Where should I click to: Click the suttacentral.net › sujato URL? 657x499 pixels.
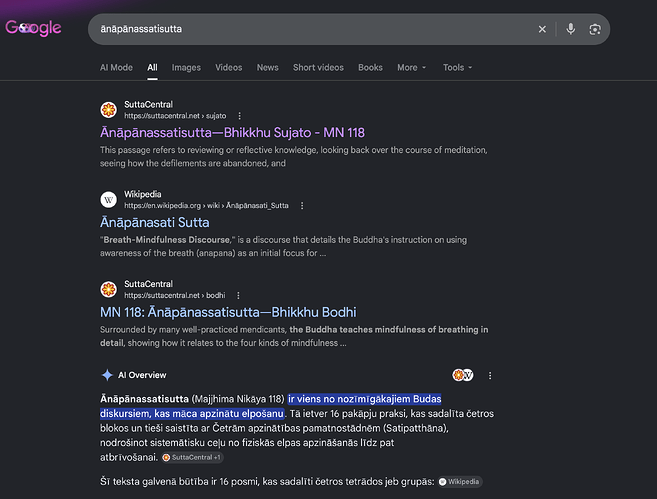[x=175, y=116]
